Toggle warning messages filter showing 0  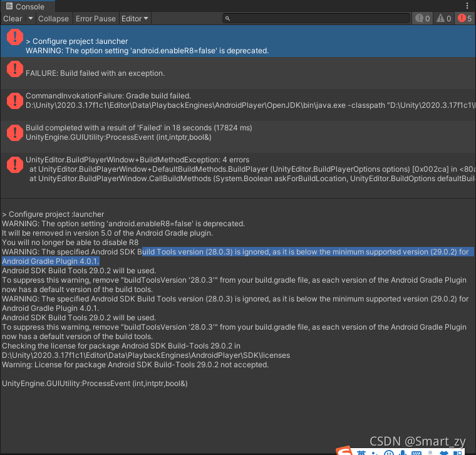click(444, 19)
